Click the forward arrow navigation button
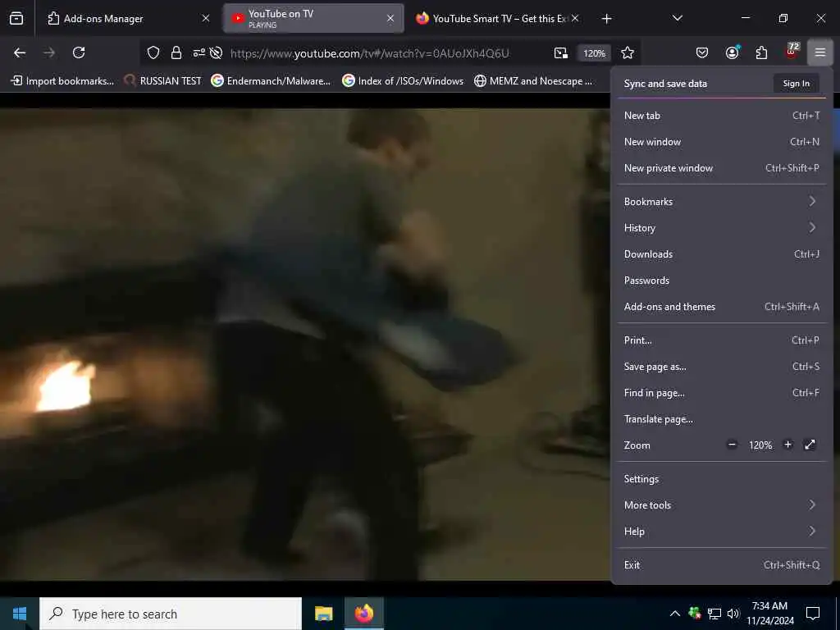Screen dimensions: 840x630 49,52
